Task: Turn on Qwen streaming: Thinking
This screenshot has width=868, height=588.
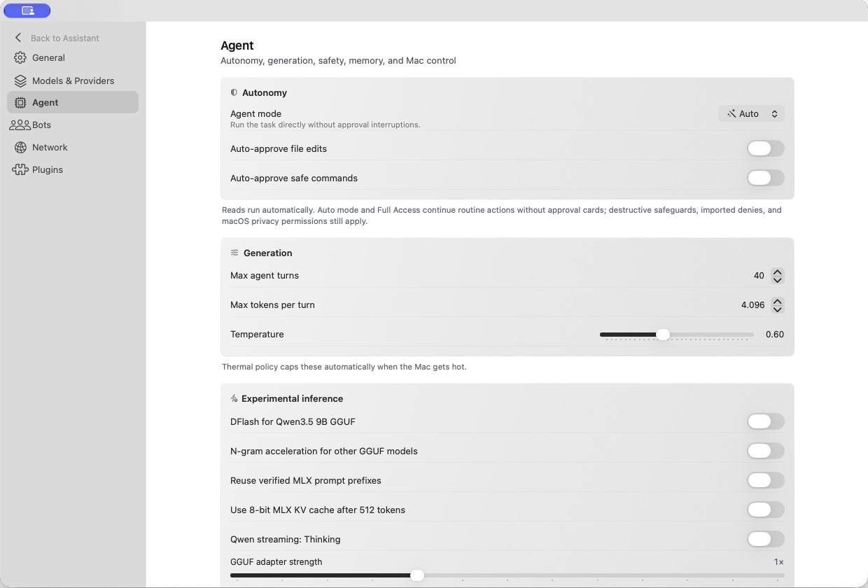Action: (765, 539)
